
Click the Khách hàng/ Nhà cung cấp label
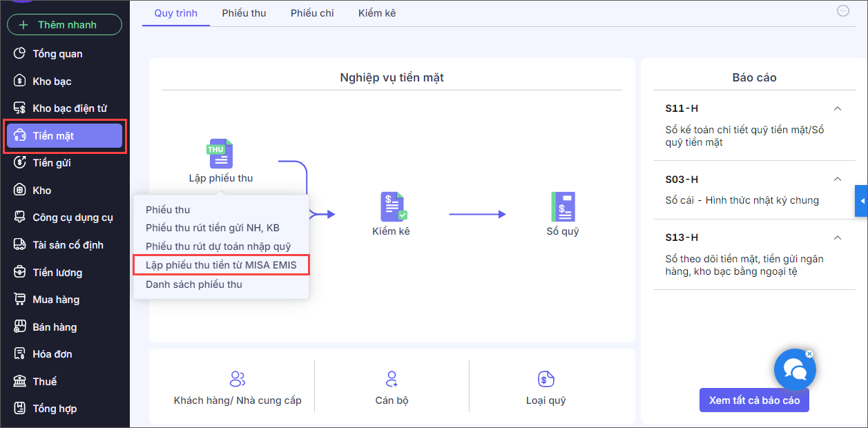pos(238,400)
